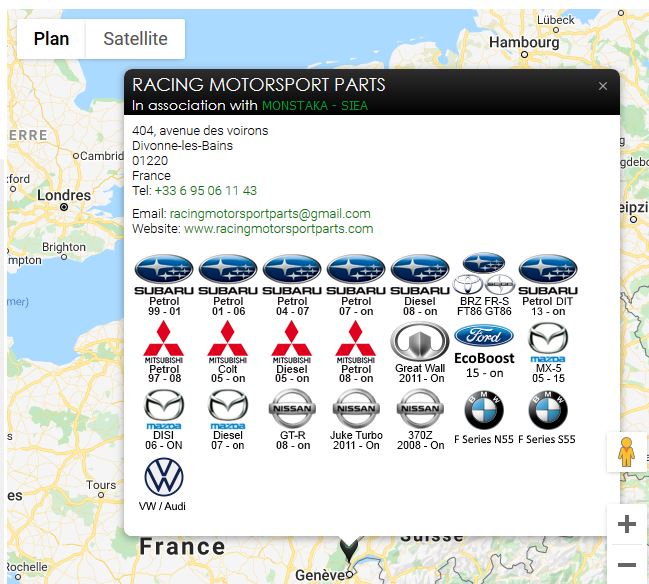
Task: Select BMW F Series N55 icon
Action: [x=484, y=417]
